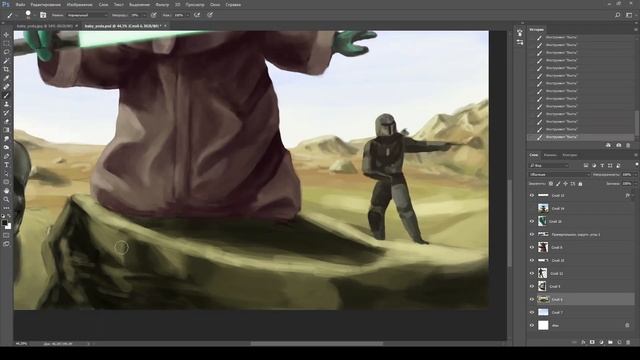
Task: Open the Файл menu
Action: tap(20, 5)
